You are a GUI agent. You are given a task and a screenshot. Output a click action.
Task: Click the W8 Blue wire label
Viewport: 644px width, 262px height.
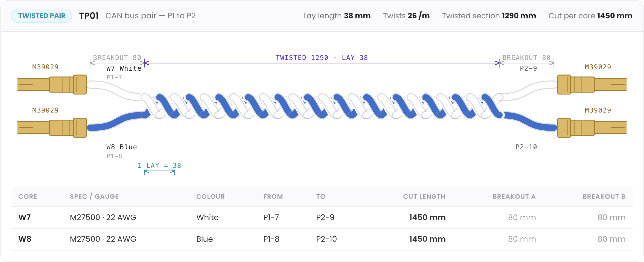[122, 147]
